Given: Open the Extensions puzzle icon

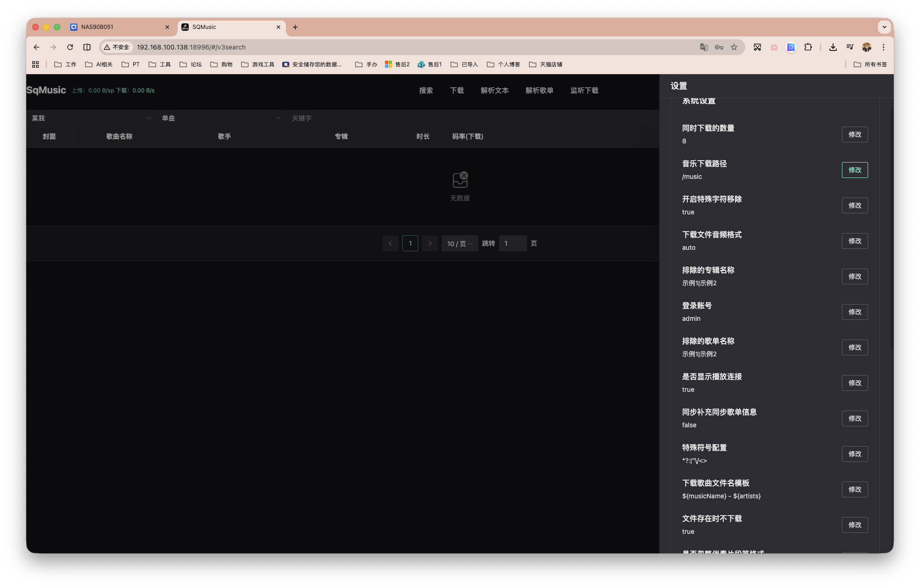Looking at the screenshot, I should point(808,47).
